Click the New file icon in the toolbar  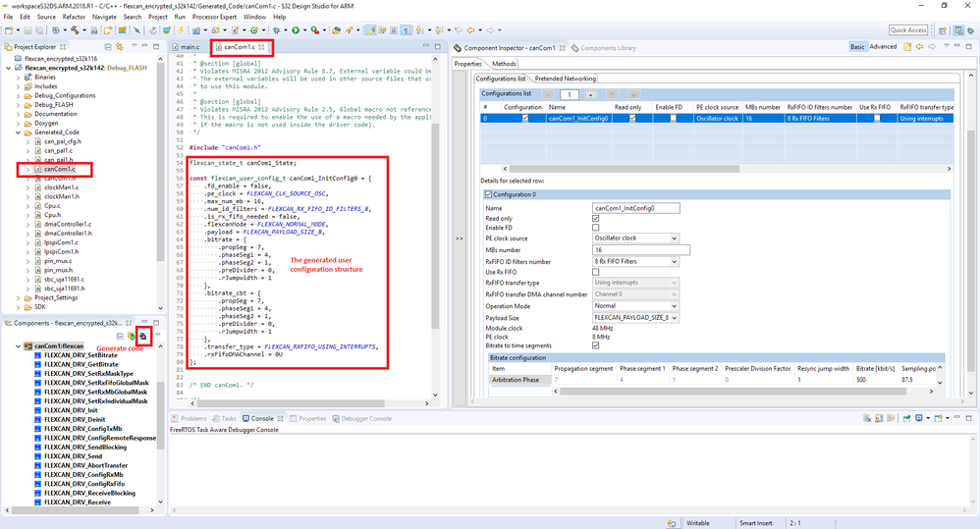(9, 30)
